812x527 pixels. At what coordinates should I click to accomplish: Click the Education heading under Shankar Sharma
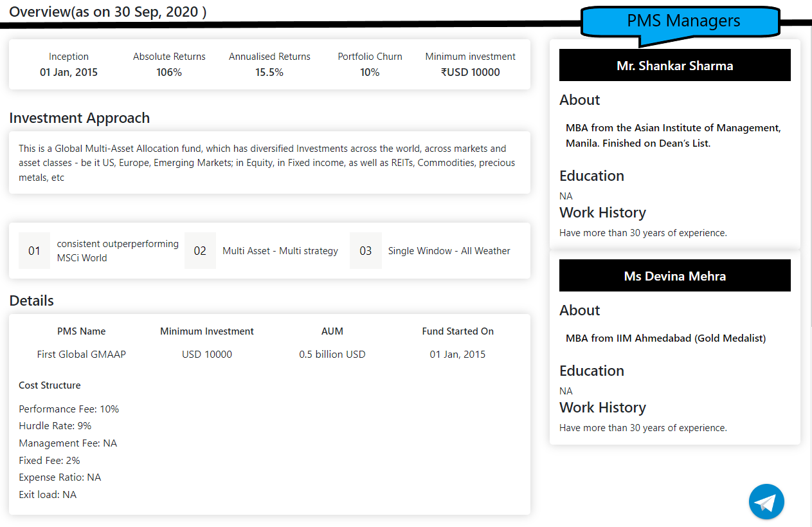click(x=591, y=176)
